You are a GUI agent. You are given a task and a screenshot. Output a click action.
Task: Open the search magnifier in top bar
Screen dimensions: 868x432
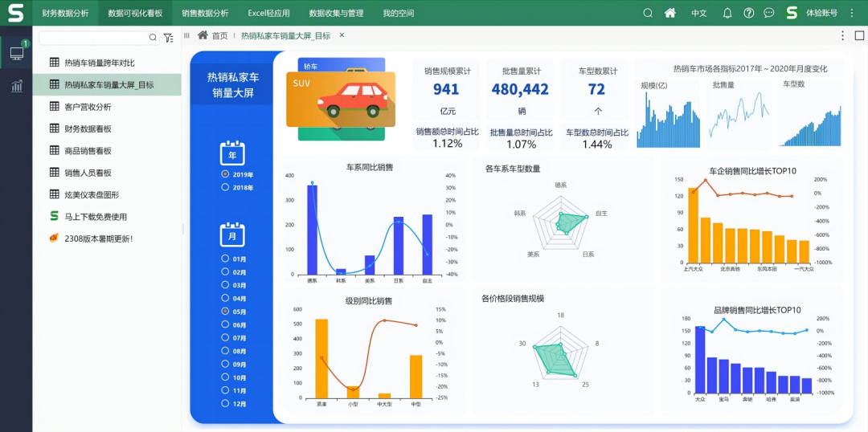pyautogui.click(x=648, y=14)
